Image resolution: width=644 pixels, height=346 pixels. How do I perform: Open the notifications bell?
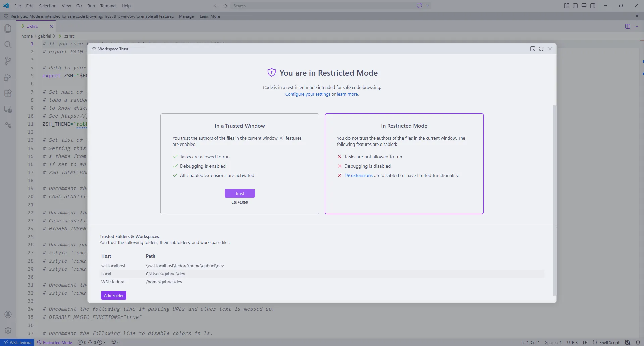tap(638, 342)
